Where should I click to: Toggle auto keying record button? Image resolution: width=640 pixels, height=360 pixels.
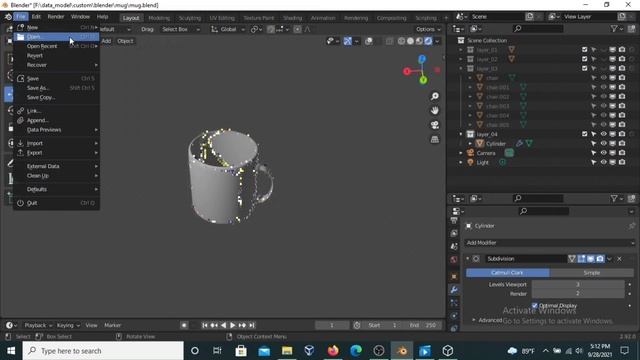pos(184,325)
